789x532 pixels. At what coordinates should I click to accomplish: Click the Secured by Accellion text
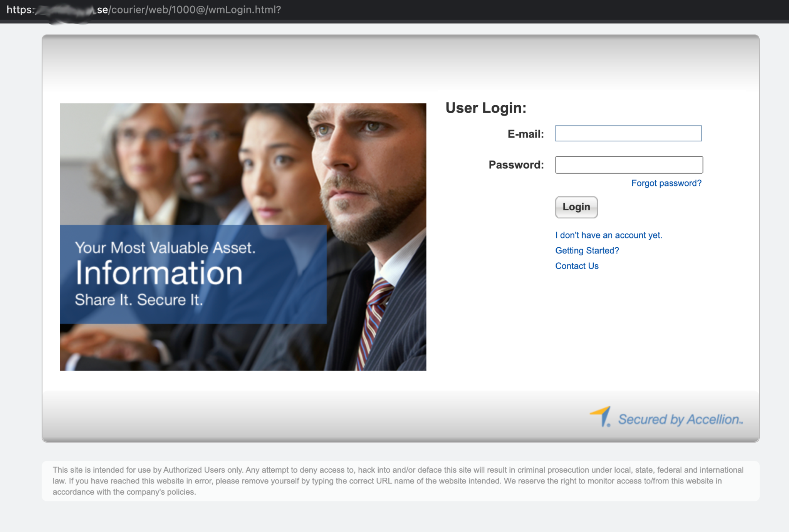click(680, 420)
